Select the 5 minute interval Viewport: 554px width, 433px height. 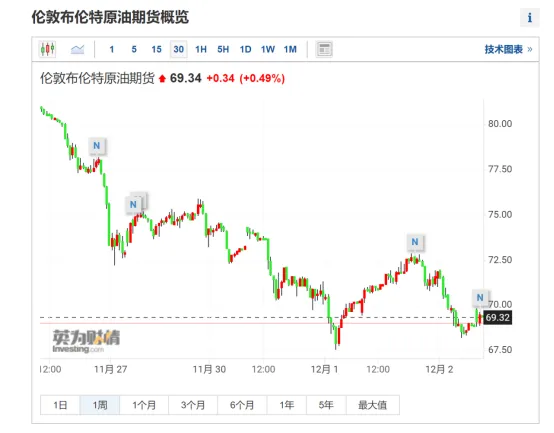coord(134,49)
